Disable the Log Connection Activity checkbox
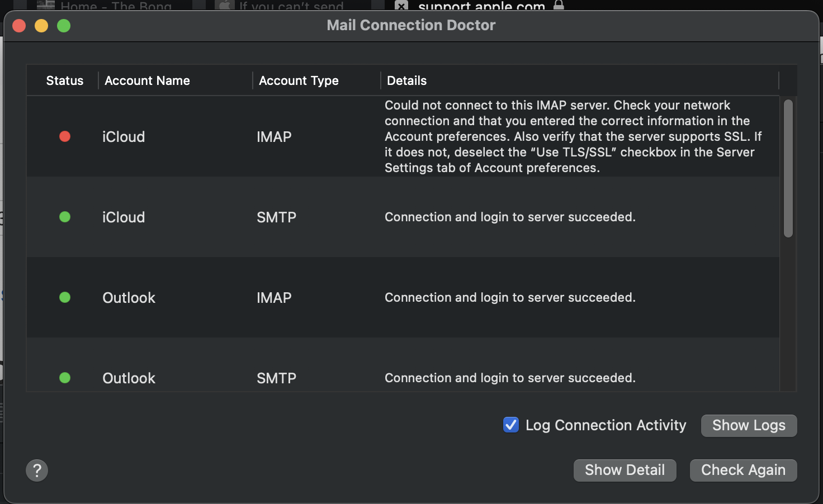Image resolution: width=823 pixels, height=504 pixels. (511, 425)
